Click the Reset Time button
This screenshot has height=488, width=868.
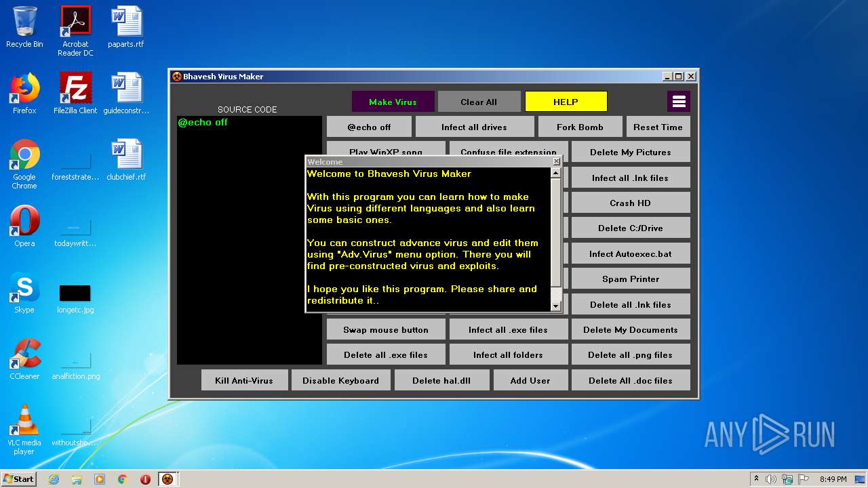coord(658,127)
